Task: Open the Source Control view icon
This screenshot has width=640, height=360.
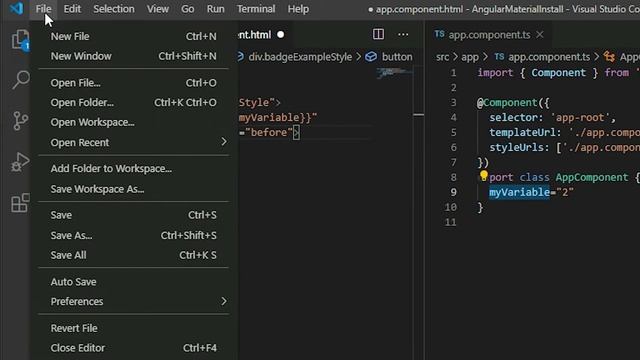Action: [20, 121]
